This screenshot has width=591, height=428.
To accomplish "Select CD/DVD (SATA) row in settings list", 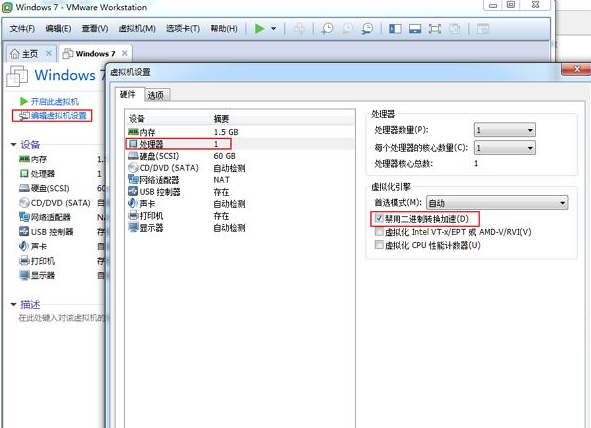I will pyautogui.click(x=240, y=168).
